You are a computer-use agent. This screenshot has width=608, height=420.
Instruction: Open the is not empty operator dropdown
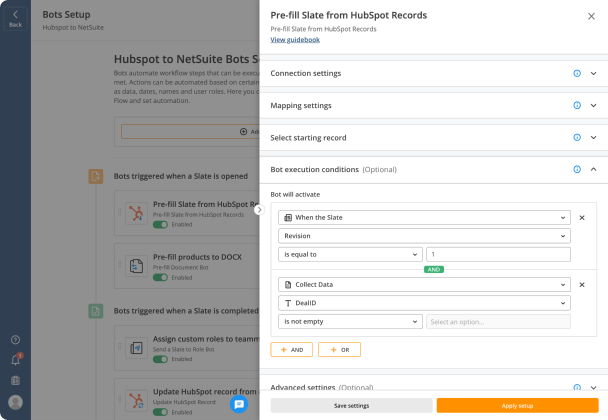tap(350, 321)
